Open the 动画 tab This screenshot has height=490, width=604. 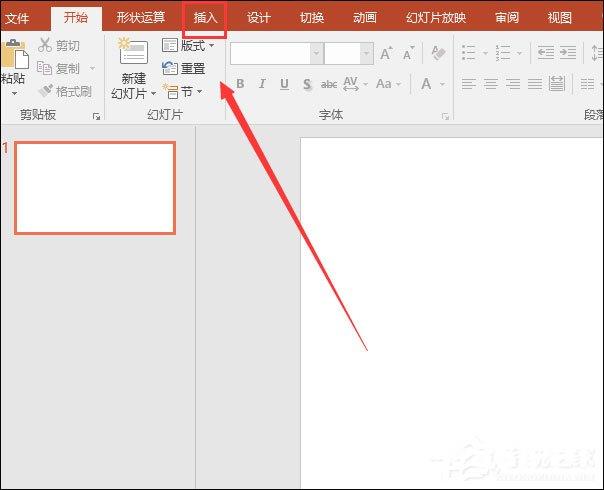coord(364,18)
